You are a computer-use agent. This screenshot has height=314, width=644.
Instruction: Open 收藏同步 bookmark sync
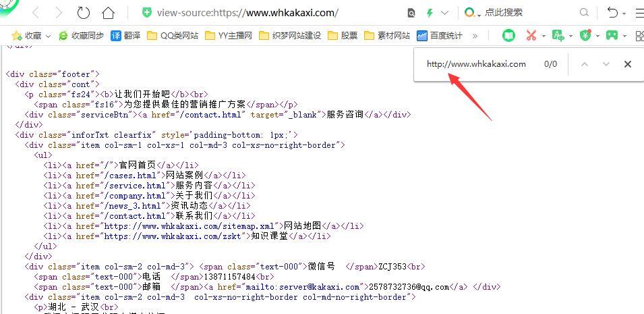tap(82, 36)
